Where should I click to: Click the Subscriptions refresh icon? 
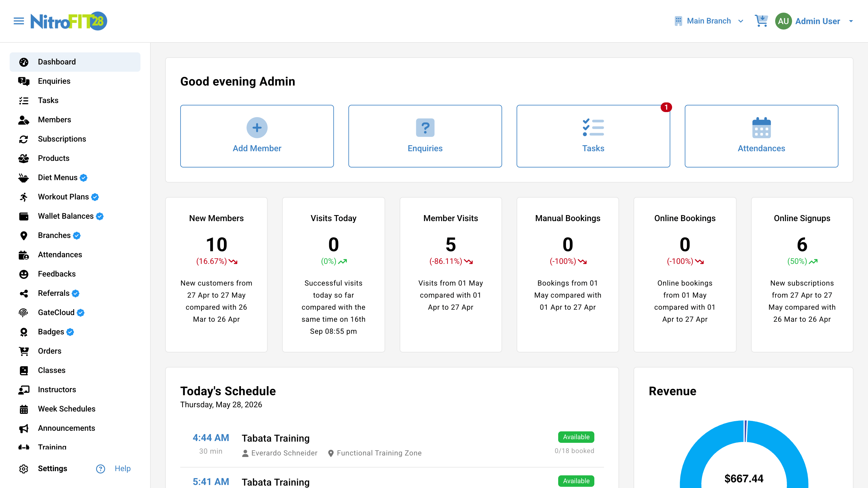click(x=24, y=139)
